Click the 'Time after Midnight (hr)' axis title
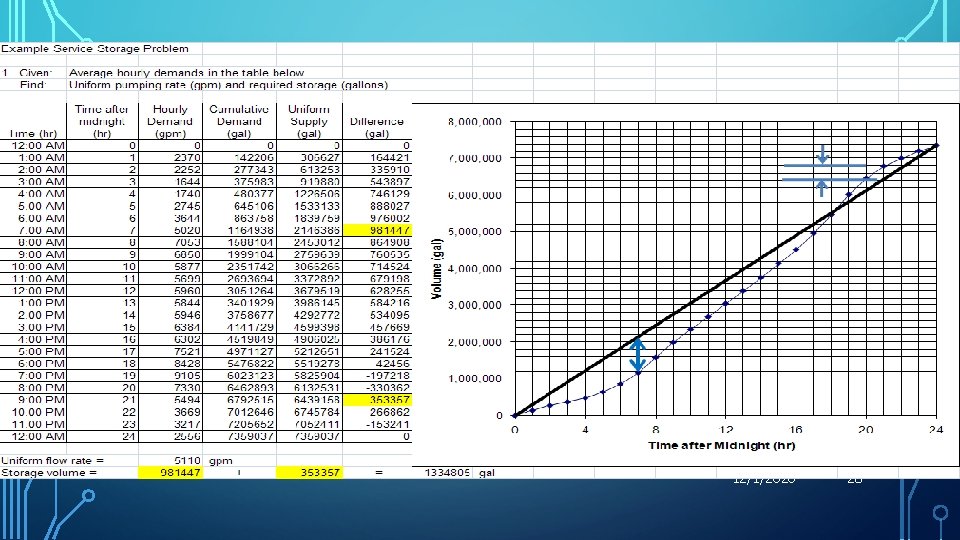The image size is (960, 540). 722,445
